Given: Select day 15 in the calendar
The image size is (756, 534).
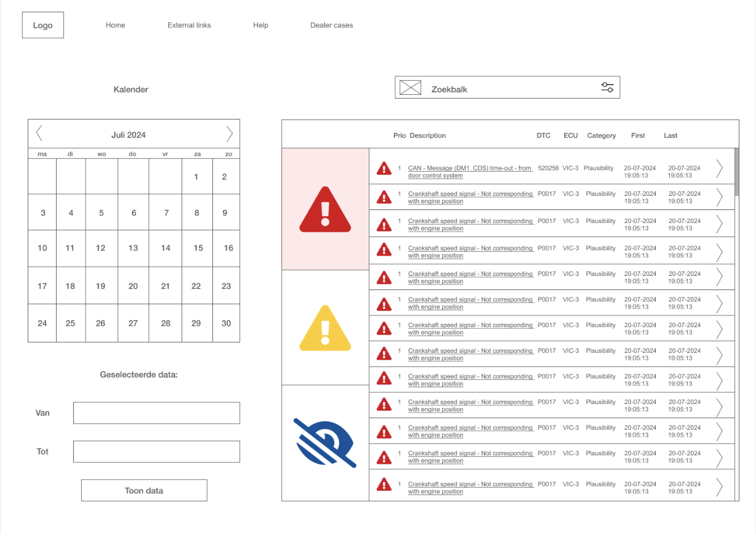Looking at the screenshot, I should (198, 248).
